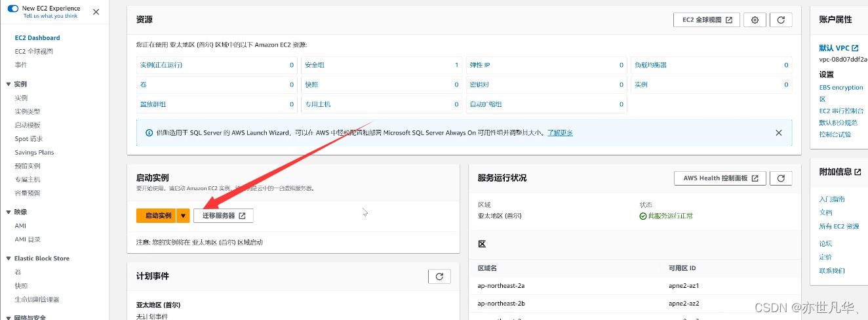Collapse the Elastic Block Store section arrow
This screenshot has height=320, width=868.
point(9,258)
